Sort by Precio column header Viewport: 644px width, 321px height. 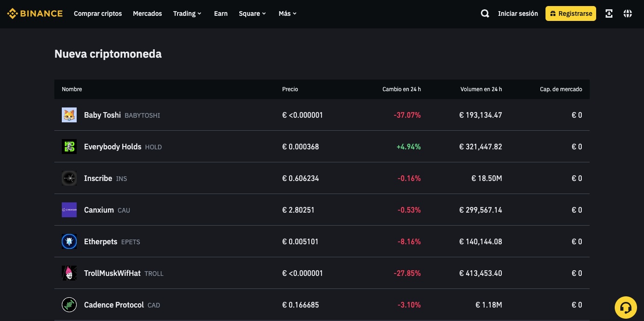290,89
